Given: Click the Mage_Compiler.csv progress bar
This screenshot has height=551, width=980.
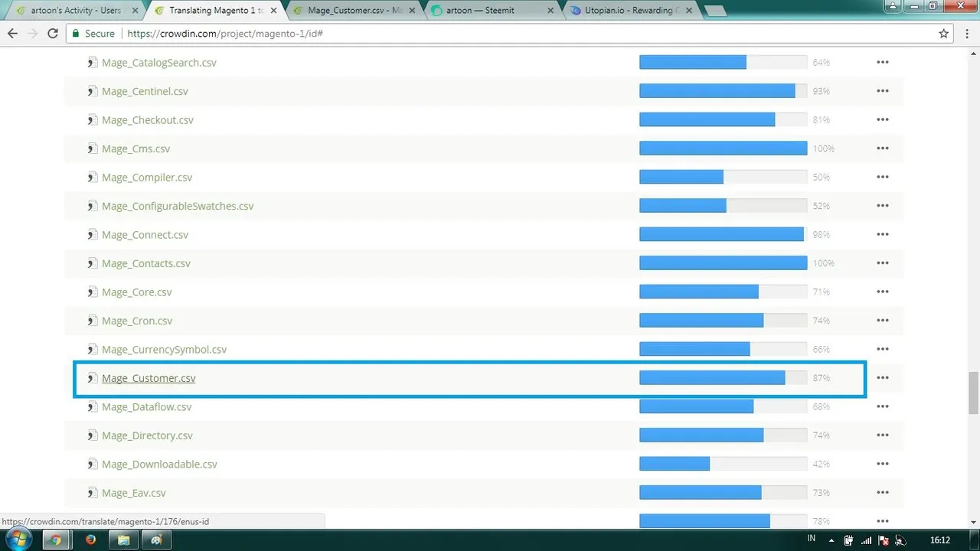Looking at the screenshot, I should (x=724, y=178).
